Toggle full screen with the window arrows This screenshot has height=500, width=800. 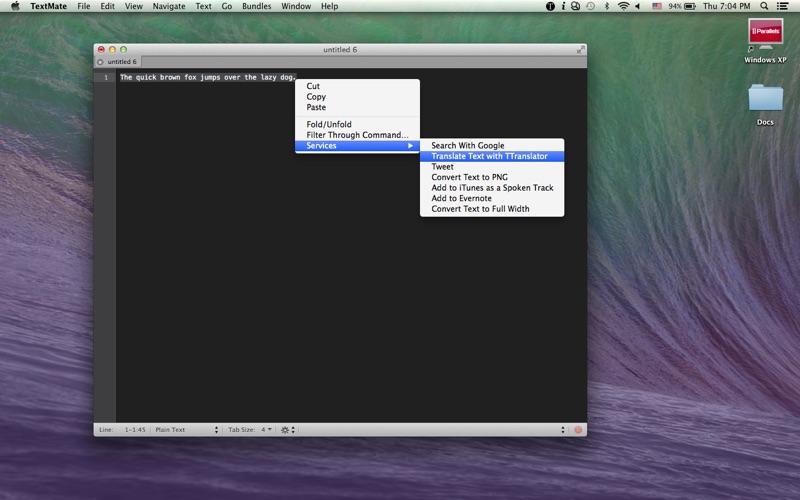580,49
